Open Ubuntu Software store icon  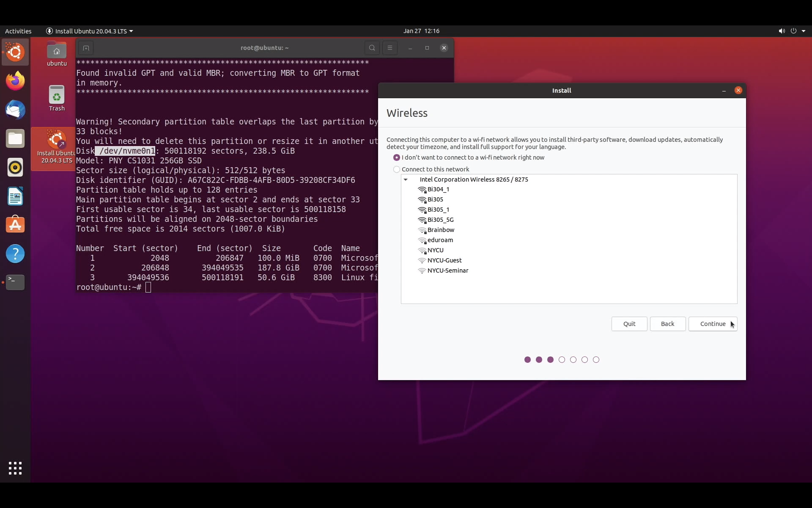pyautogui.click(x=15, y=225)
